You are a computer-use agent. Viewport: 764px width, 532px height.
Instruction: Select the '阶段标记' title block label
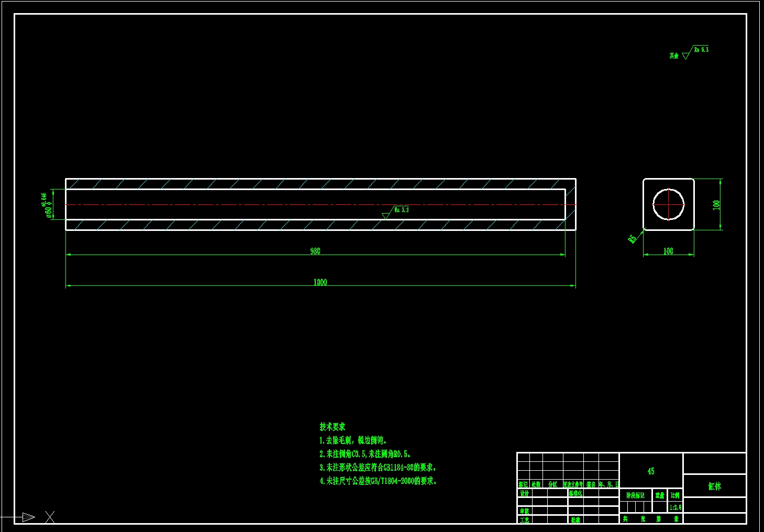(x=636, y=495)
